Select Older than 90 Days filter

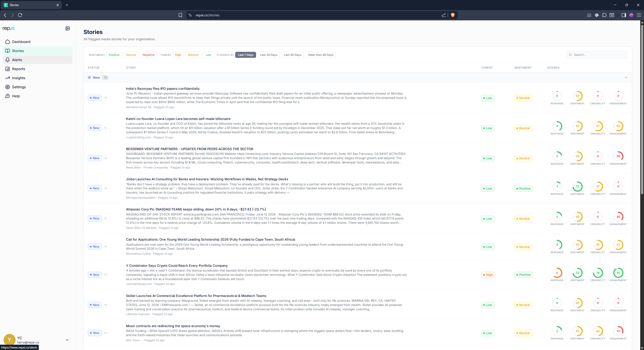(x=320, y=55)
